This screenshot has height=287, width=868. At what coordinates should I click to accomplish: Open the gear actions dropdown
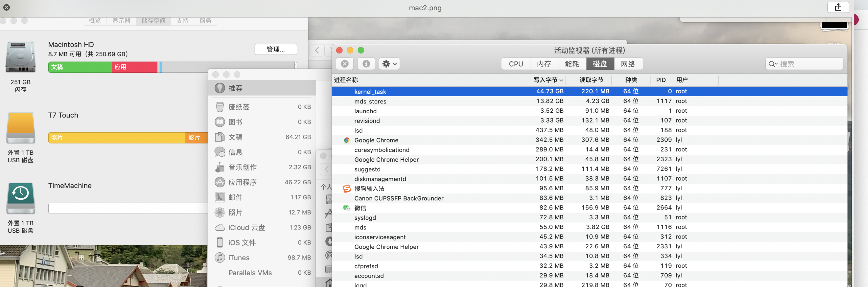point(389,64)
